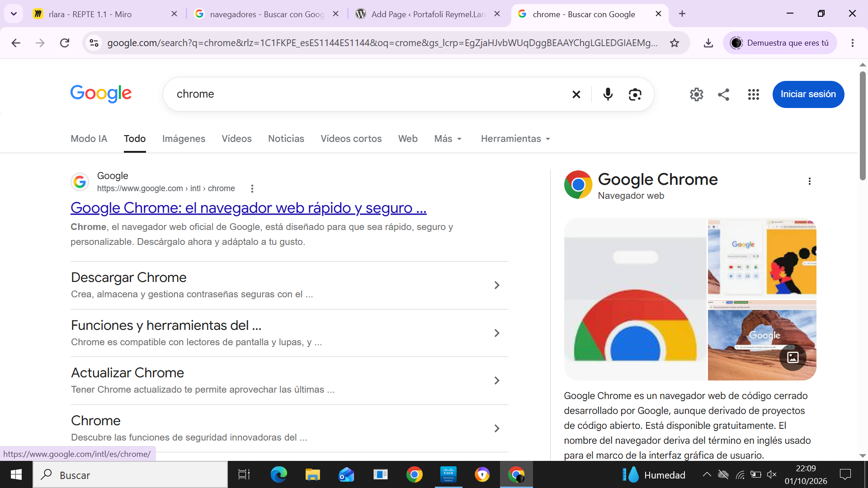The width and height of the screenshot is (868, 488).
Task: Click the share icon next to settings
Action: coord(724,94)
